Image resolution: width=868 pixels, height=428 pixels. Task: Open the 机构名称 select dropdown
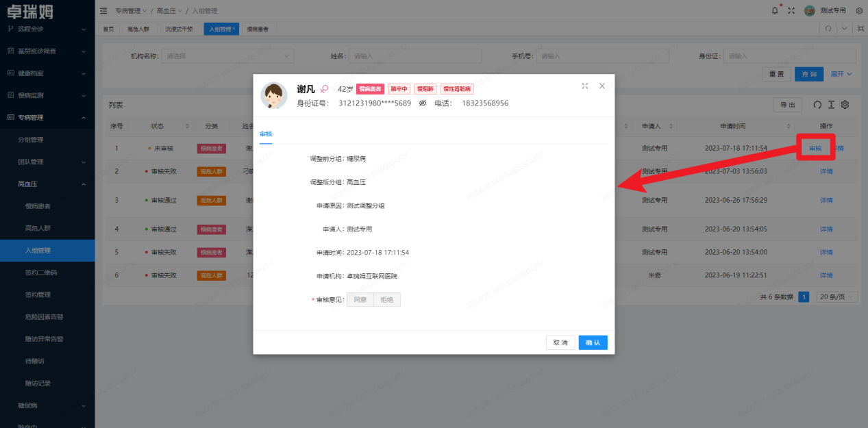tap(228, 56)
